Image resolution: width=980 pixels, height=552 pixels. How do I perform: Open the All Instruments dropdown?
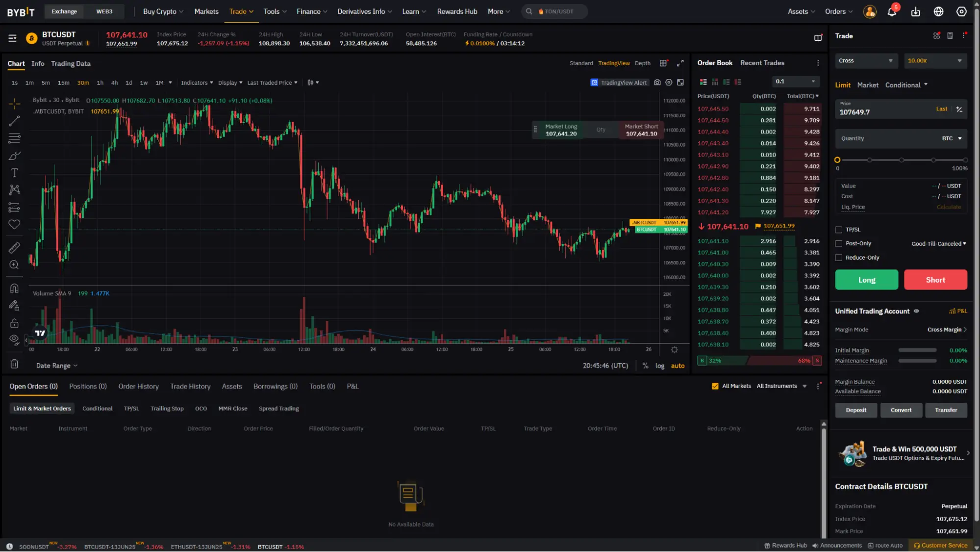(x=781, y=386)
